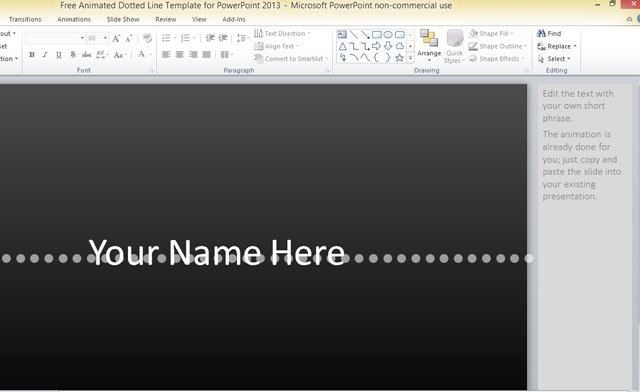The width and height of the screenshot is (640, 392).
Task: Increase list indent level
Action: pyautogui.click(x=223, y=38)
